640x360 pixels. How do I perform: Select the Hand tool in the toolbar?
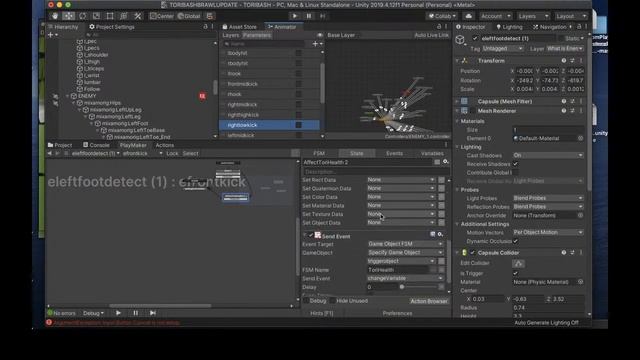point(55,16)
